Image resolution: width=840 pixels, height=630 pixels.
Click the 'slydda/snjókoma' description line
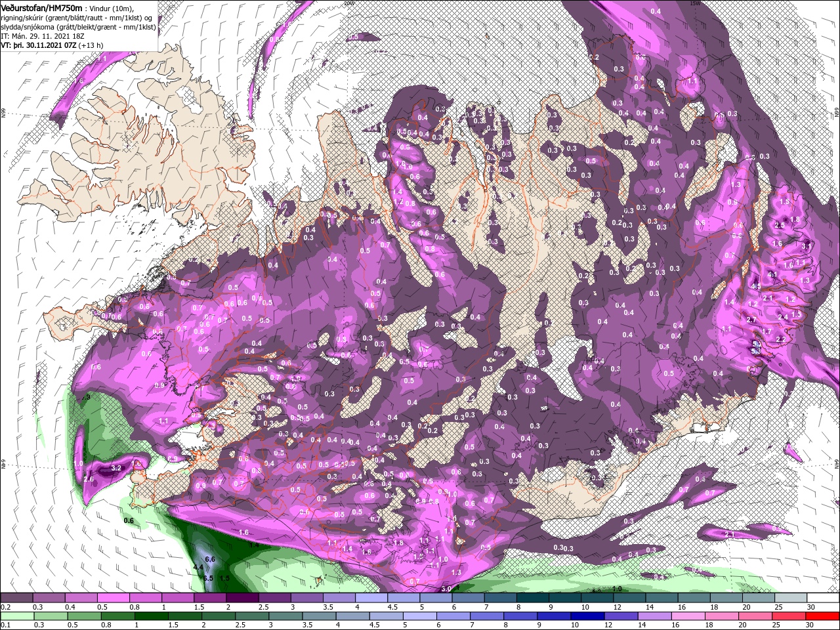click(x=77, y=27)
